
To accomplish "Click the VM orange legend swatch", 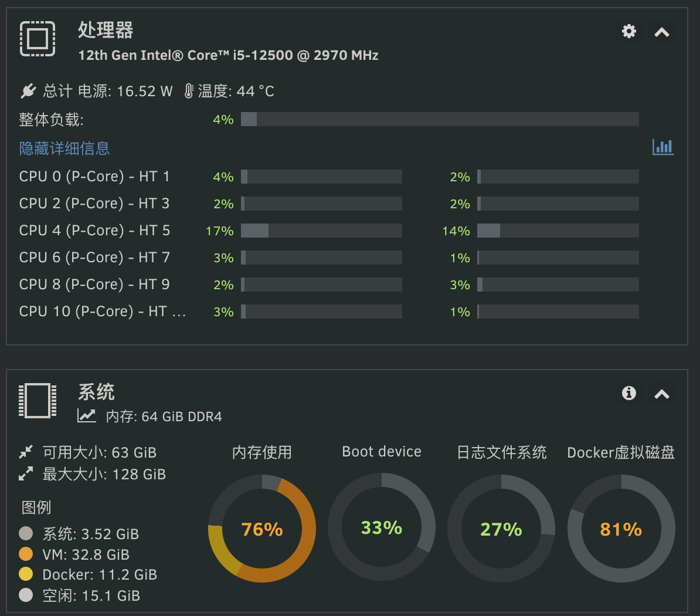I will 26,554.
